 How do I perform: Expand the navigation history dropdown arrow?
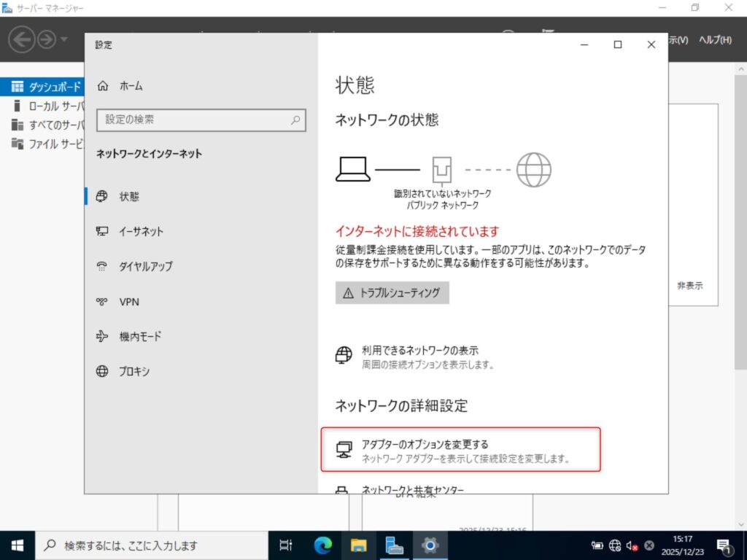point(64,39)
